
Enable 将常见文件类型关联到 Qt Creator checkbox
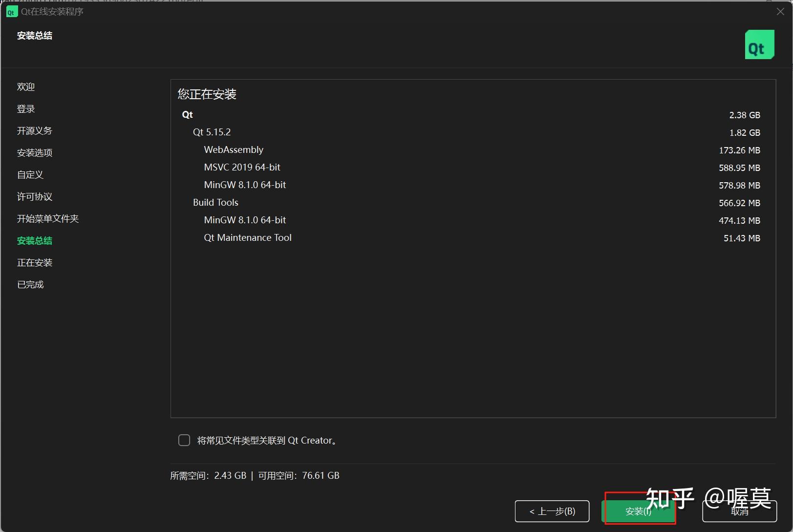tap(184, 440)
